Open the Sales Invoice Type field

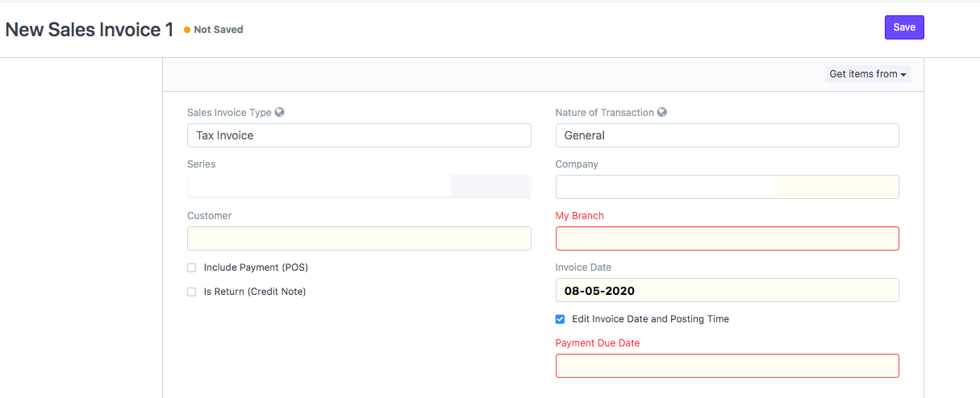click(359, 135)
